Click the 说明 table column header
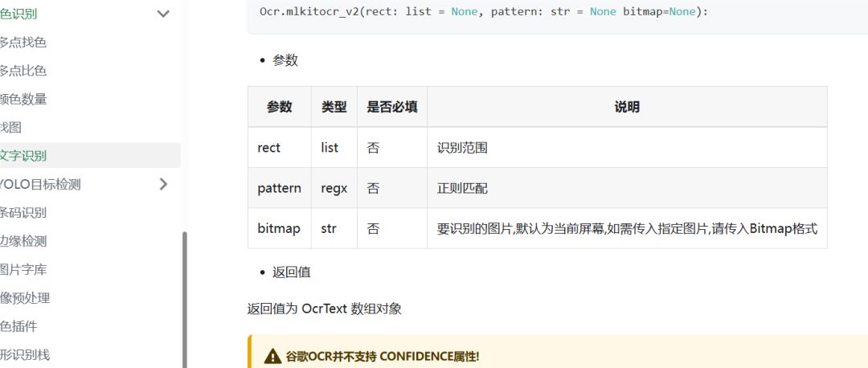The width and height of the screenshot is (868, 368). tap(626, 107)
